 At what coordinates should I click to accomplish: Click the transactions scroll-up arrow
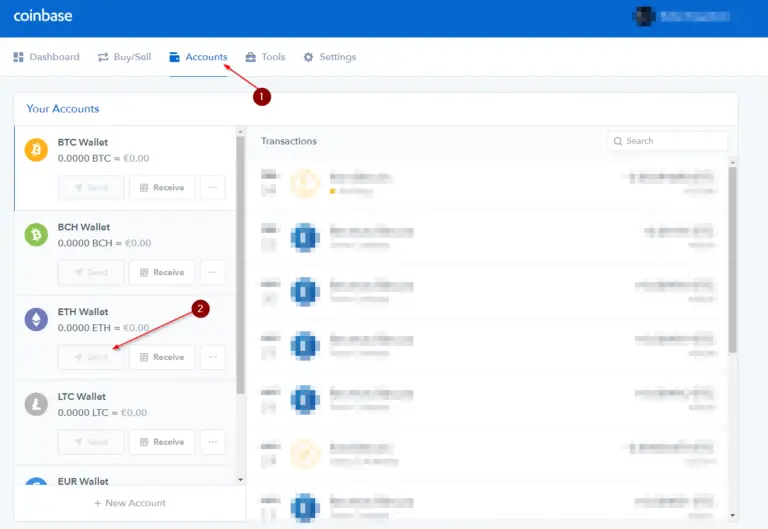[733, 162]
